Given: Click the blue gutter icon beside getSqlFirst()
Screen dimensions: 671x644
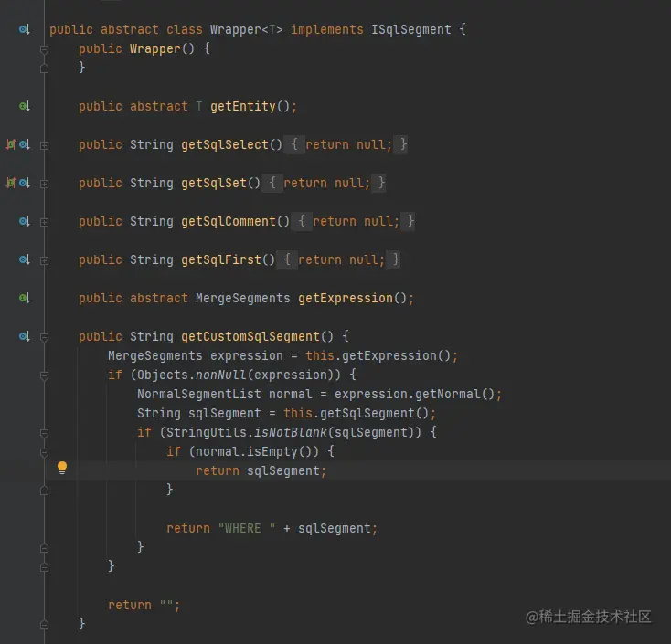Looking at the screenshot, I should 25,259.
